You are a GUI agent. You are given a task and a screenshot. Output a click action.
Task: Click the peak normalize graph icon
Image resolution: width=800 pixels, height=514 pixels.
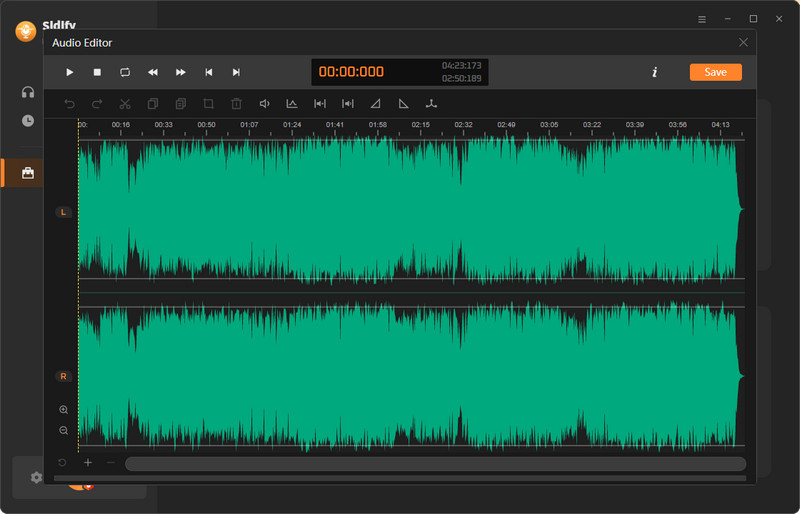[292, 104]
